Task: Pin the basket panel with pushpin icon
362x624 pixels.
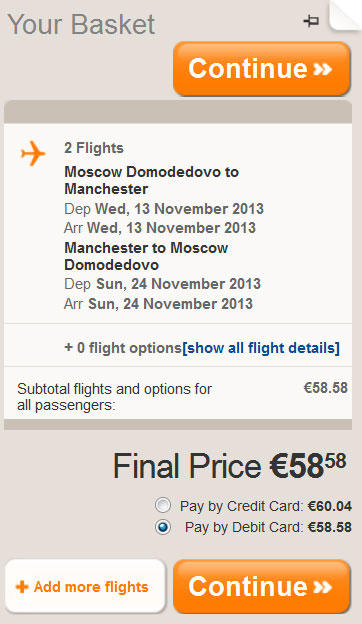Action: (x=311, y=21)
